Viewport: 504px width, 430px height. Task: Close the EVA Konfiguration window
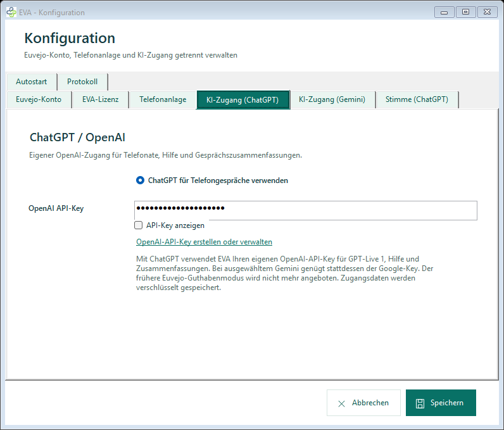(x=488, y=12)
